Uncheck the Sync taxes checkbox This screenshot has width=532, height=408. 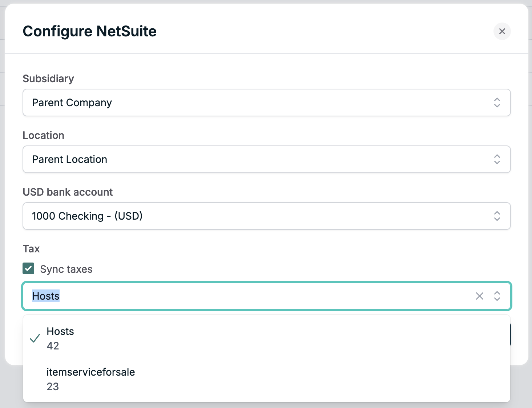click(x=28, y=269)
